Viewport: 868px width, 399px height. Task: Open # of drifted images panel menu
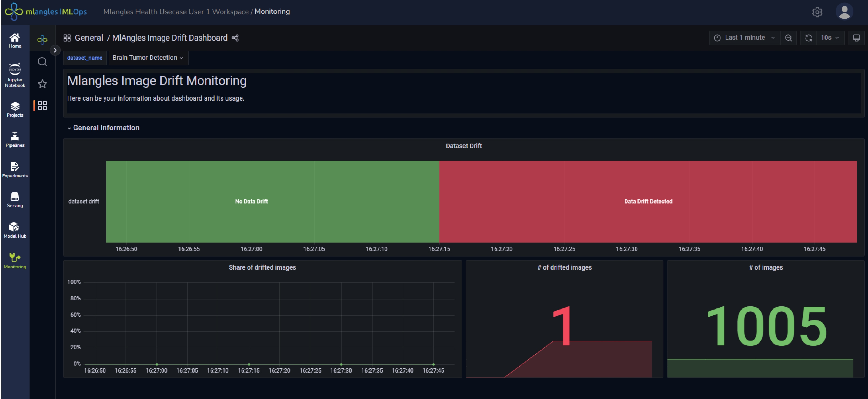pos(565,267)
